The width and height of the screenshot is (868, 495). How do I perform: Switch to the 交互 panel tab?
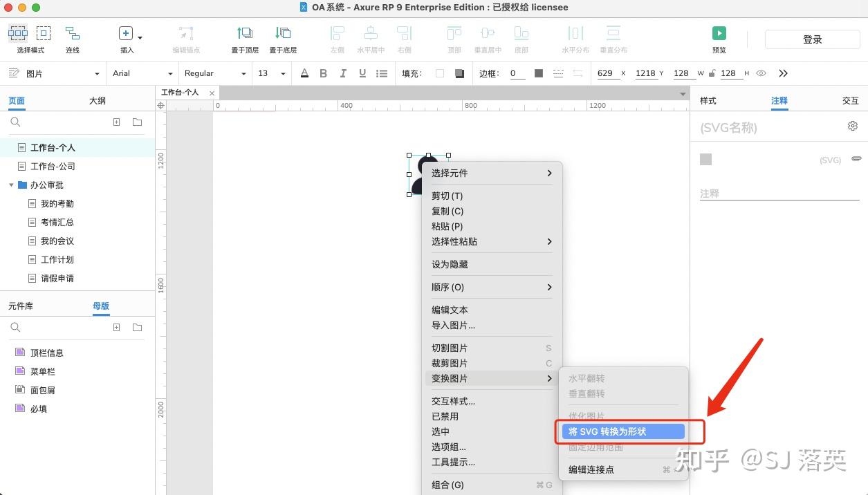pyautogui.click(x=850, y=100)
